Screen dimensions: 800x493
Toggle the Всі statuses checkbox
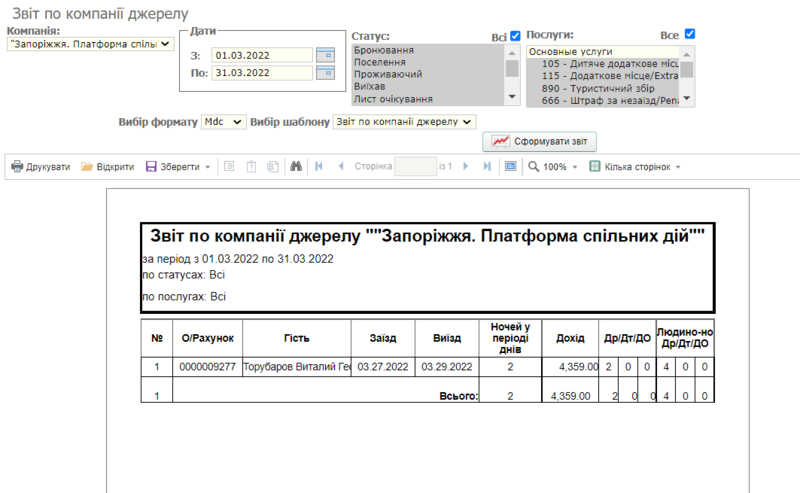click(516, 36)
